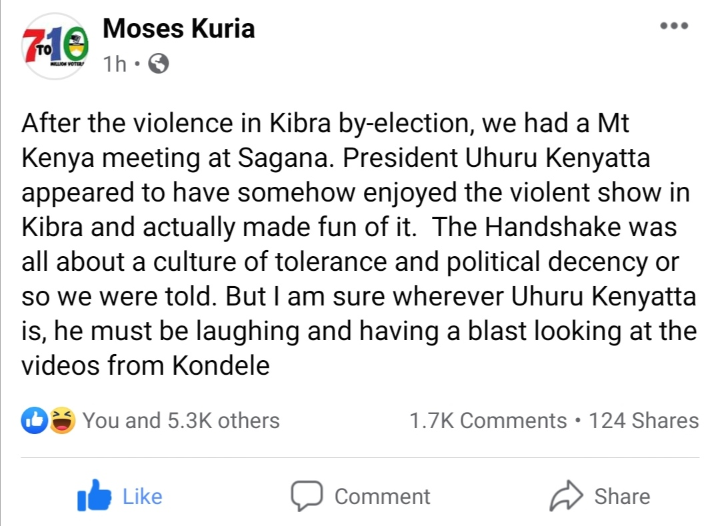The image size is (720, 526).
Task: Open the post timestamp 1h
Action: tap(114, 65)
